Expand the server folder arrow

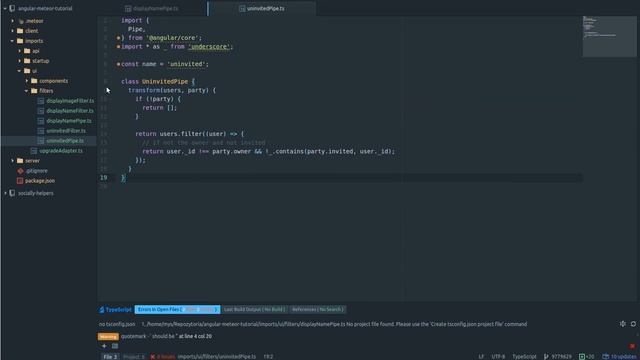(12, 160)
